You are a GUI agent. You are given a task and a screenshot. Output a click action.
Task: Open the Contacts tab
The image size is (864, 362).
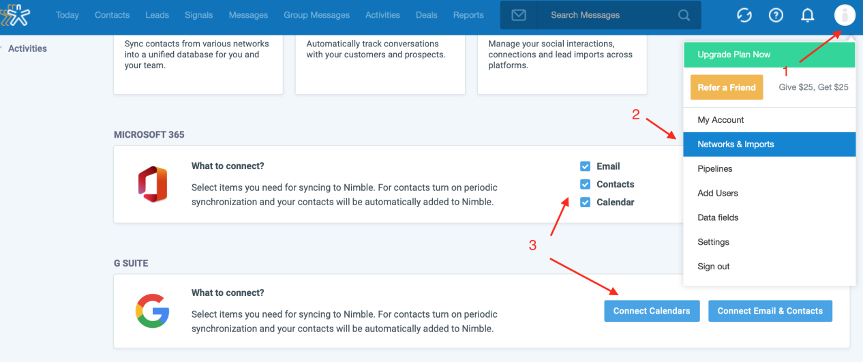[112, 15]
